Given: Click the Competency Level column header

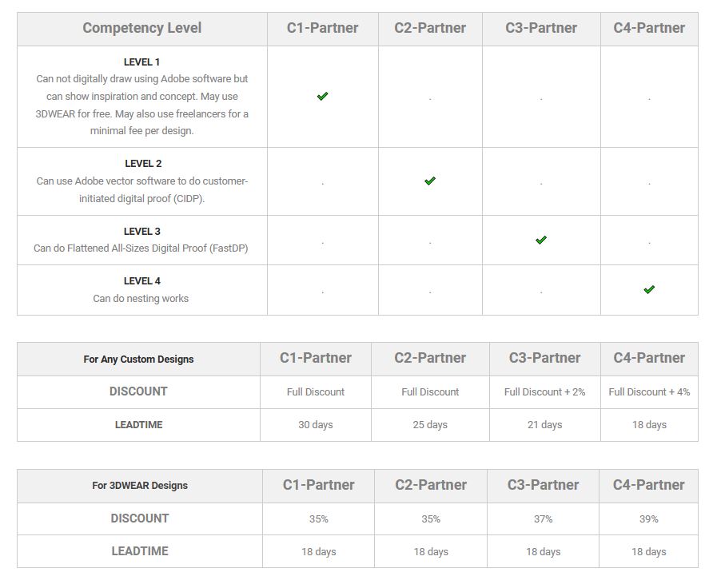Looking at the screenshot, I should coord(141,28).
